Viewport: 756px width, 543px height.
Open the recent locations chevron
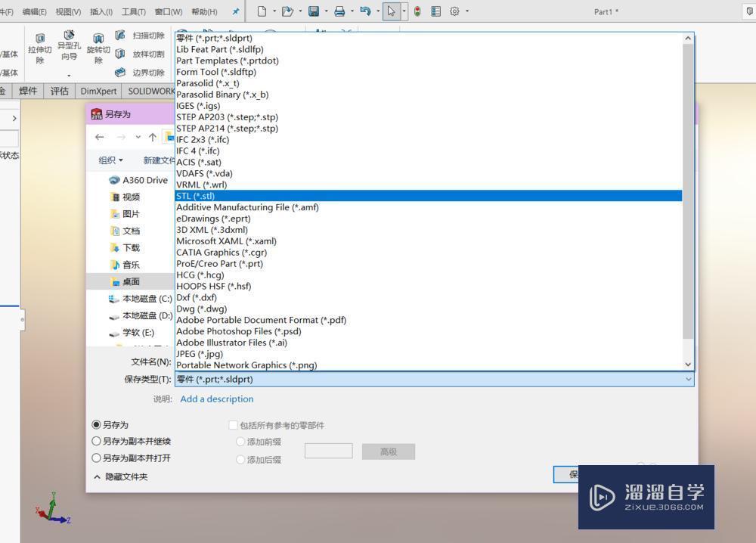pos(138,138)
